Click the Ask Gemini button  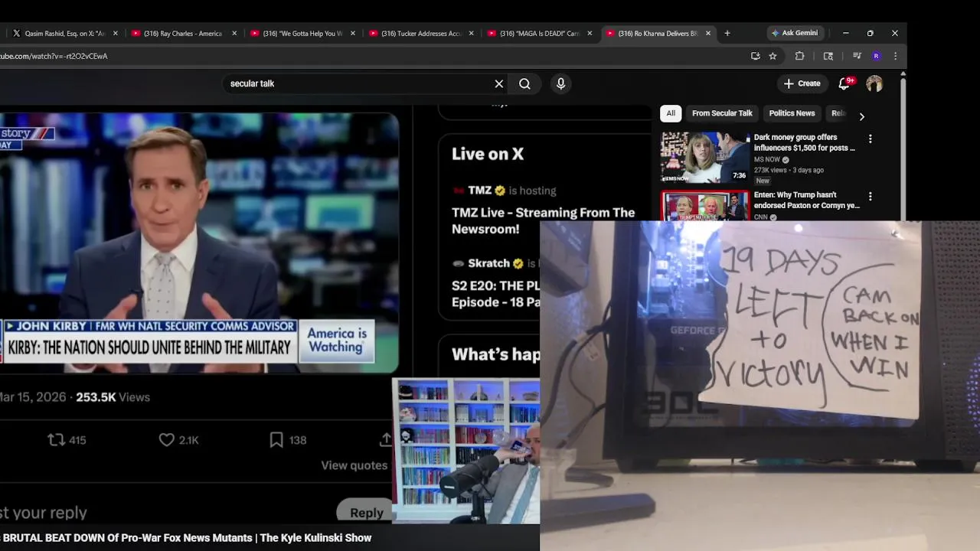pos(795,33)
